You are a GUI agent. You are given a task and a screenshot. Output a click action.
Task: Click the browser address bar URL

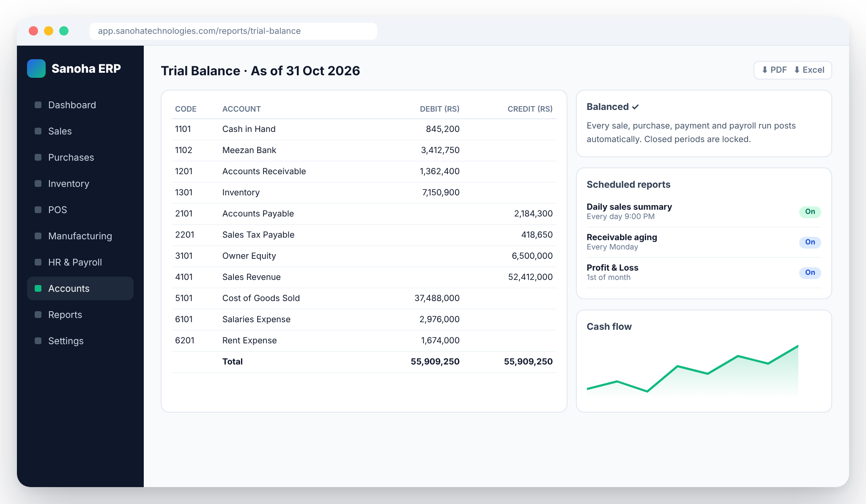pyautogui.click(x=233, y=31)
